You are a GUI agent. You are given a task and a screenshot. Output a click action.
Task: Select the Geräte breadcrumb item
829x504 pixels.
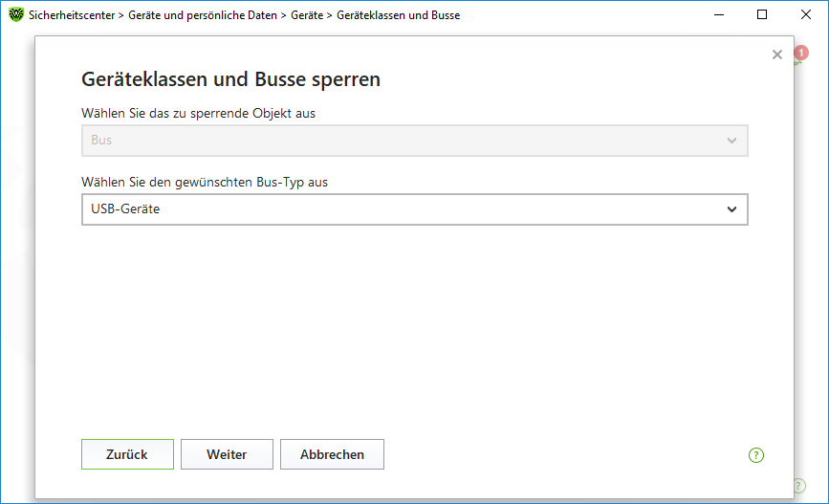(307, 15)
